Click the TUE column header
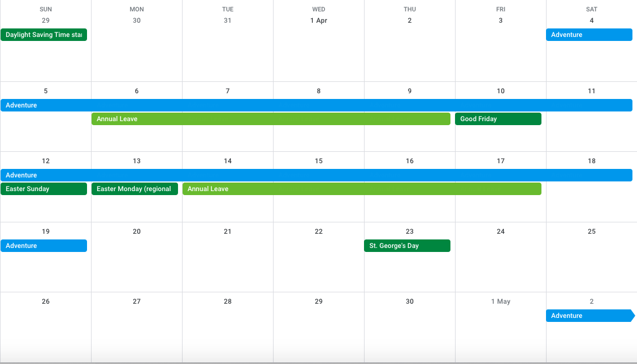 [x=227, y=9]
